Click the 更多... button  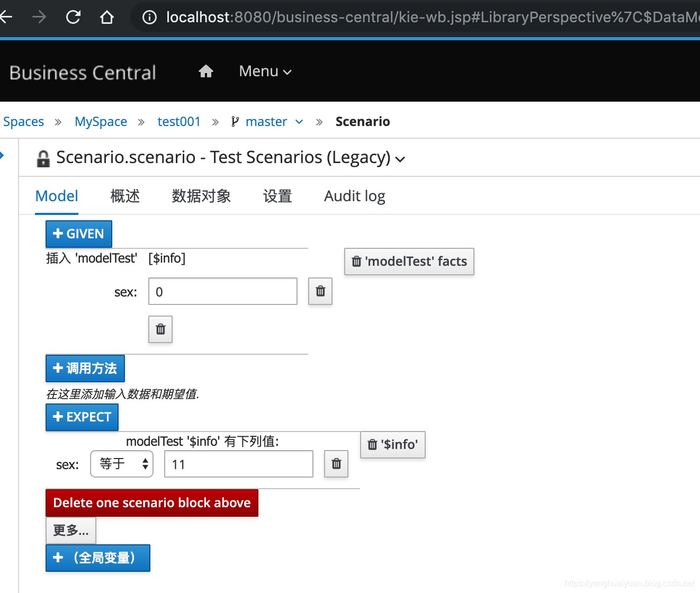(71, 531)
